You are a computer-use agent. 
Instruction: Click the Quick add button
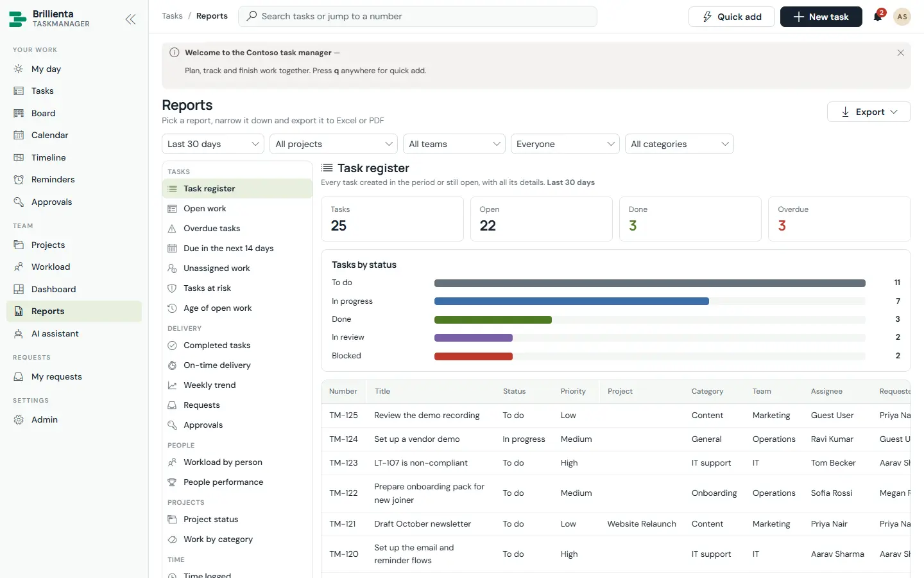point(732,17)
